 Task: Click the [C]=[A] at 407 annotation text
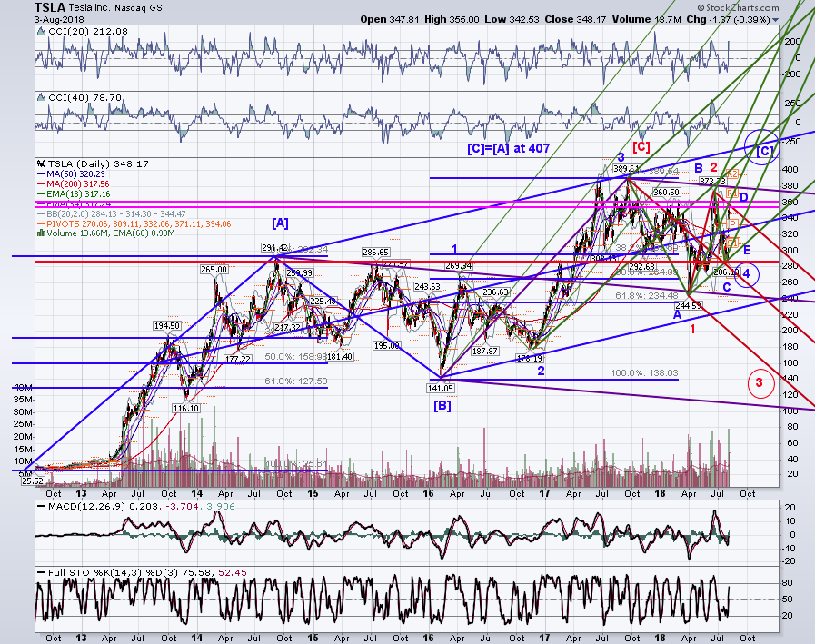pos(508,149)
